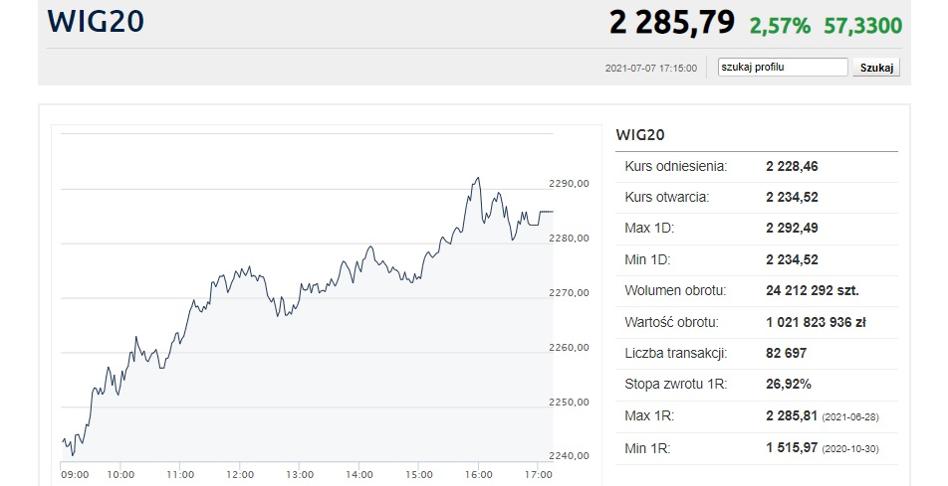Viewport: 948px width, 486px height.
Task: Click the "szukaj profilu" search field
Action: click(x=783, y=67)
